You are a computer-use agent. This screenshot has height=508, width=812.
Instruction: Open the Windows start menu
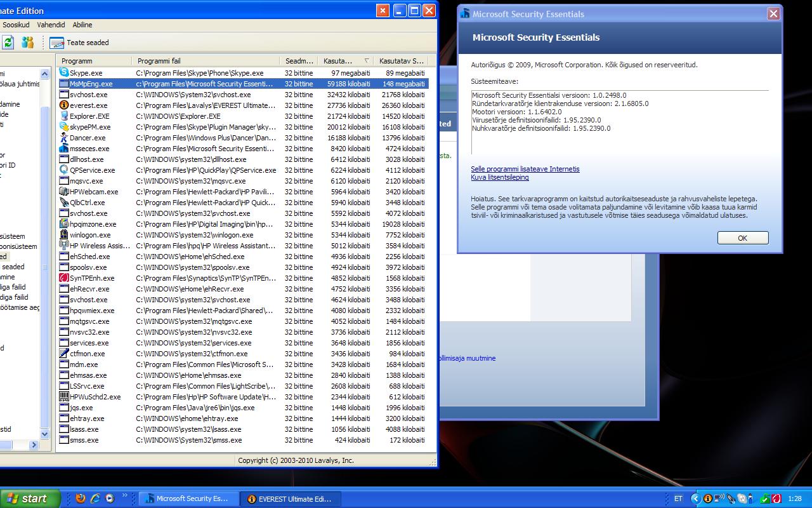30,498
